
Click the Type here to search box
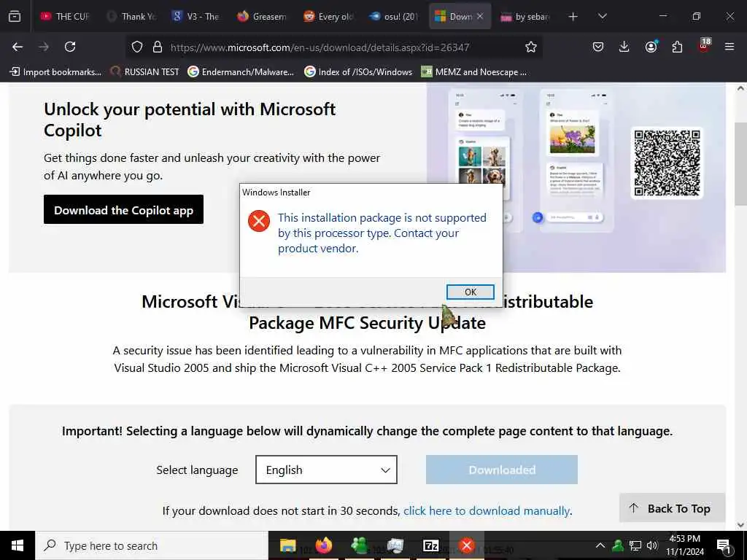[x=152, y=545]
